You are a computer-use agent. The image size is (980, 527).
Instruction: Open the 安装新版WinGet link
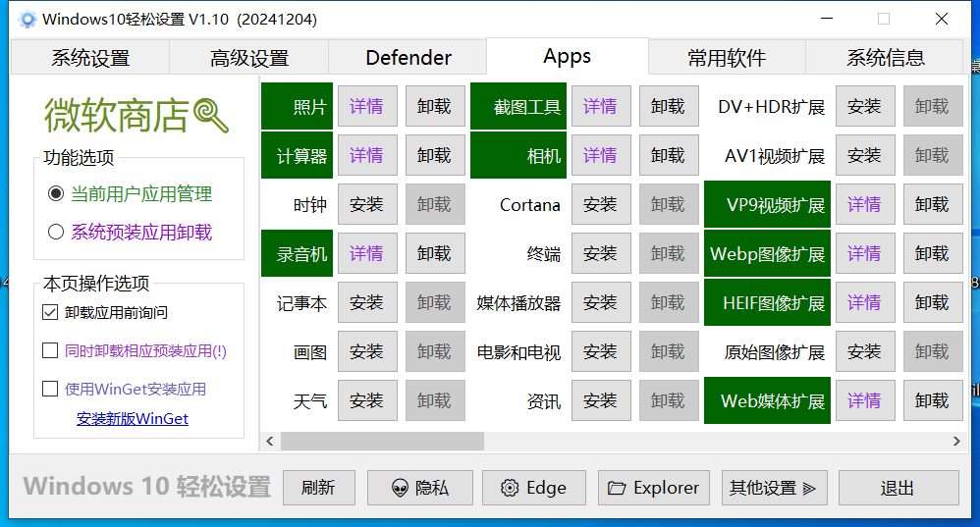point(133,418)
